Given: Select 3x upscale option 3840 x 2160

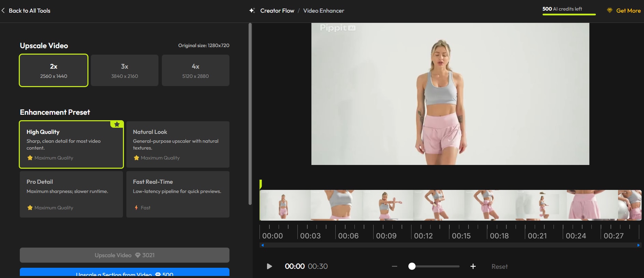Looking at the screenshot, I should coord(125,70).
